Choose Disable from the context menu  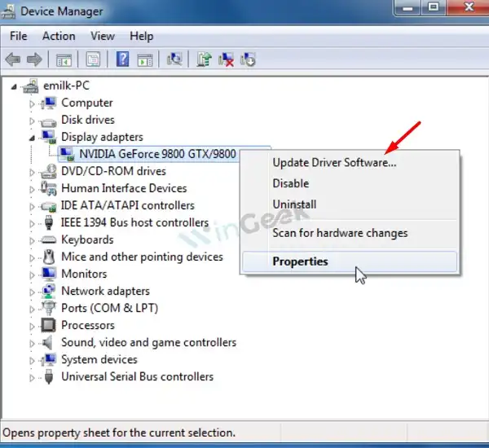pos(350,183)
